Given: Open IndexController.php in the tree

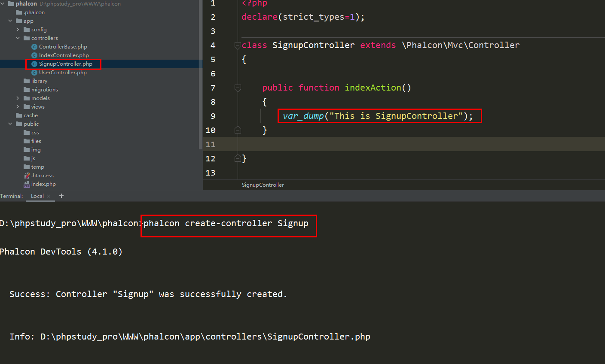Looking at the screenshot, I should [x=64, y=55].
